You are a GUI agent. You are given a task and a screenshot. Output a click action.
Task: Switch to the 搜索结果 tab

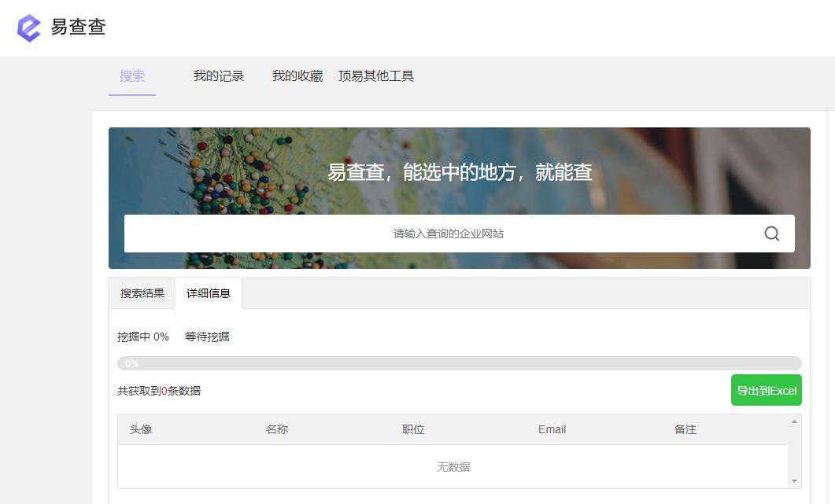pos(142,292)
